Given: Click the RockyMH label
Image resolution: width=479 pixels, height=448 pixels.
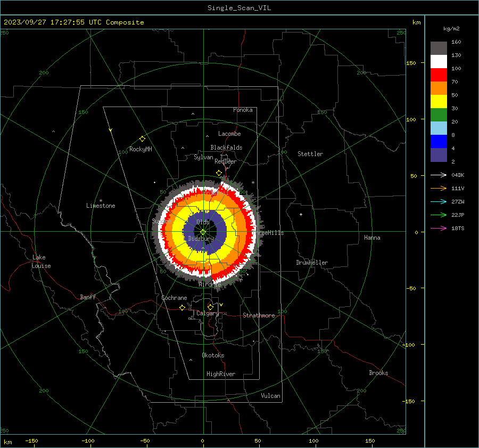Looking at the screenshot, I should click(141, 149).
